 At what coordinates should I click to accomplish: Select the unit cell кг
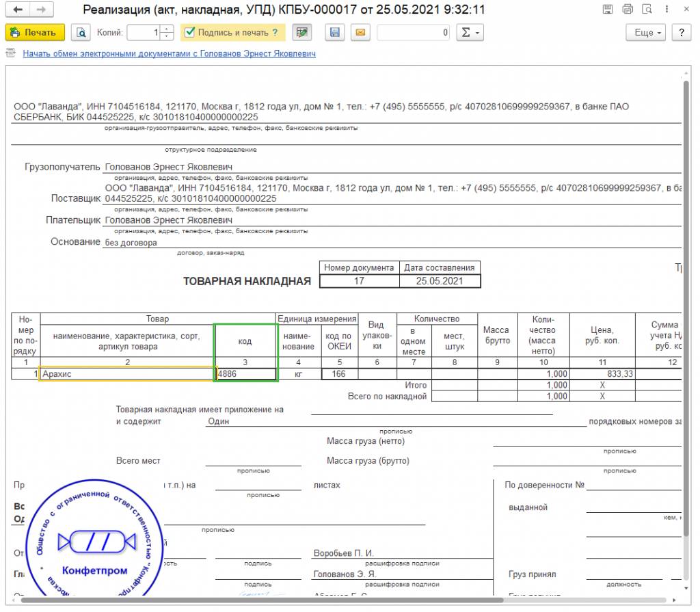coord(298,374)
